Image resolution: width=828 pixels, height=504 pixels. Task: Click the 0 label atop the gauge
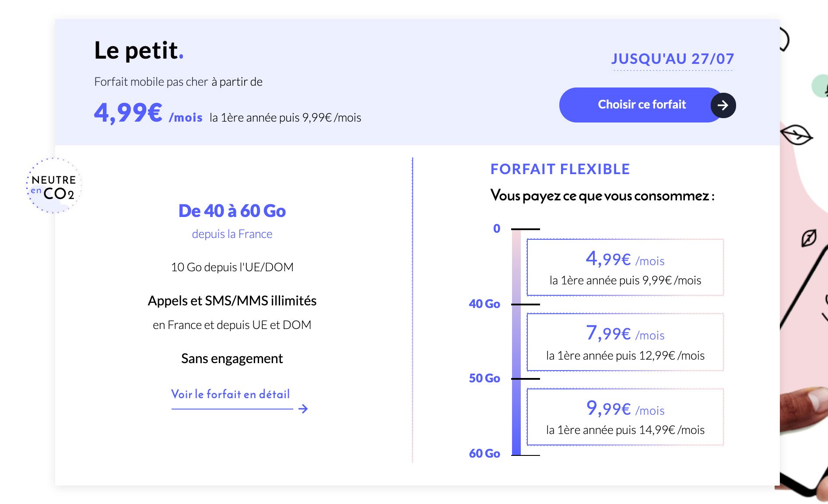497,228
